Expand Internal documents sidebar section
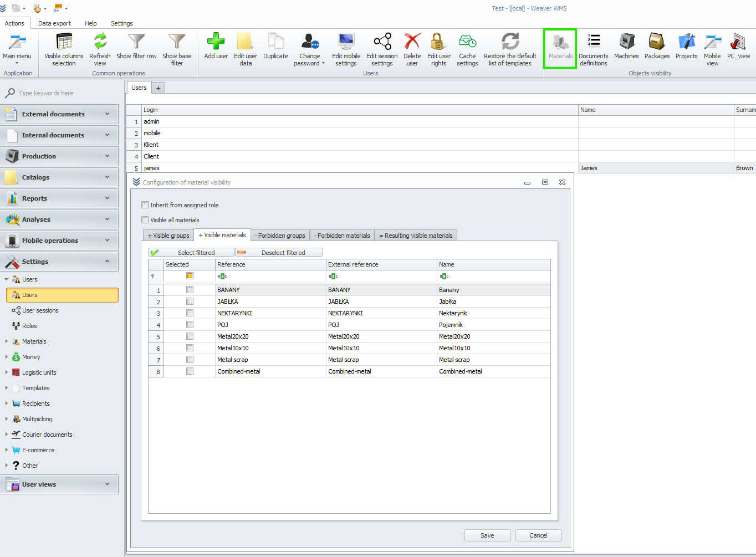Image resolution: width=756 pixels, height=557 pixels. [x=59, y=135]
